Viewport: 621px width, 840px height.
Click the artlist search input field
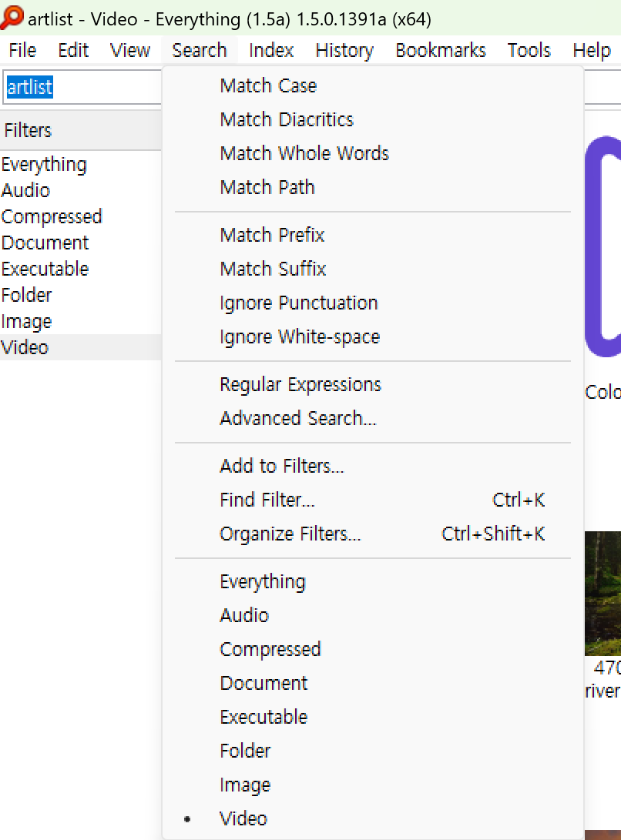82,87
